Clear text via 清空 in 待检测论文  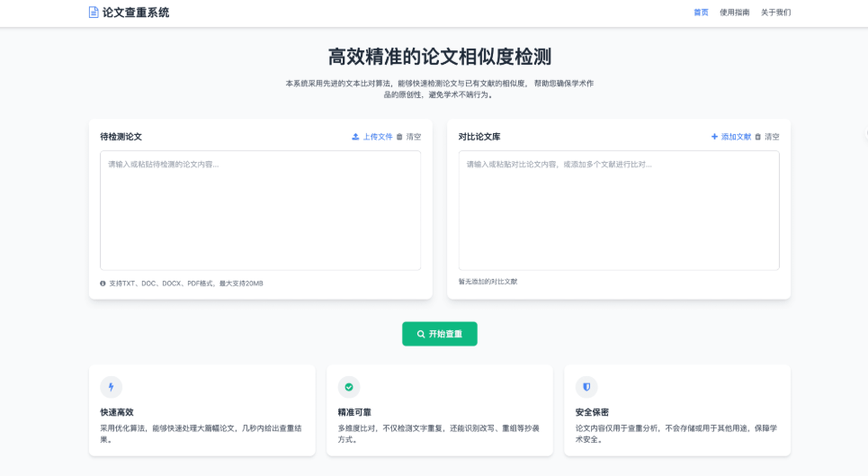[x=413, y=137]
